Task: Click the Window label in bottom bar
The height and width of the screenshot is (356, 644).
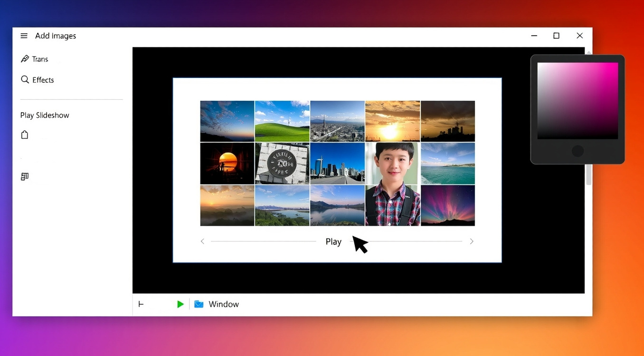Action: click(224, 304)
